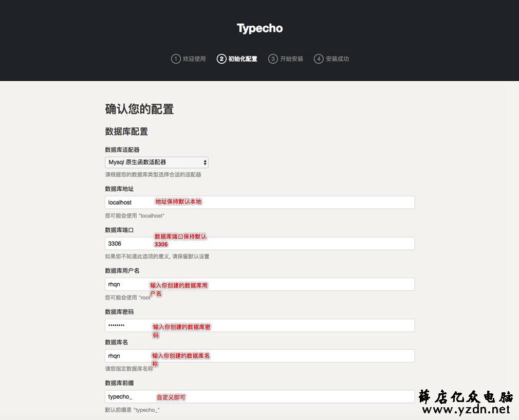Click the 数据库地址 field containing localhost
519x420 pixels.
point(260,203)
